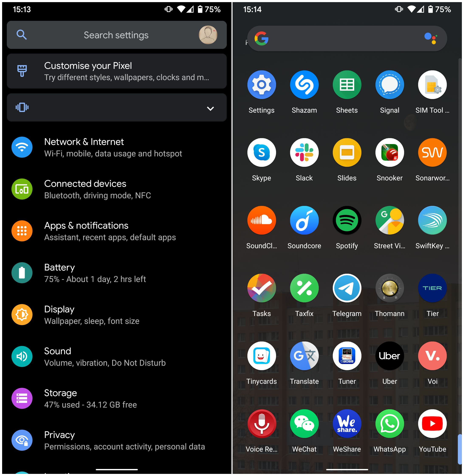Tap Search settings input field

[x=116, y=35]
